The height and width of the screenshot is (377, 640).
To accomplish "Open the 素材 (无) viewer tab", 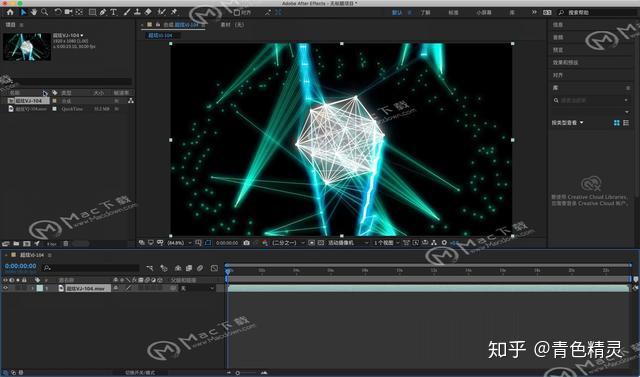I will click(x=232, y=25).
